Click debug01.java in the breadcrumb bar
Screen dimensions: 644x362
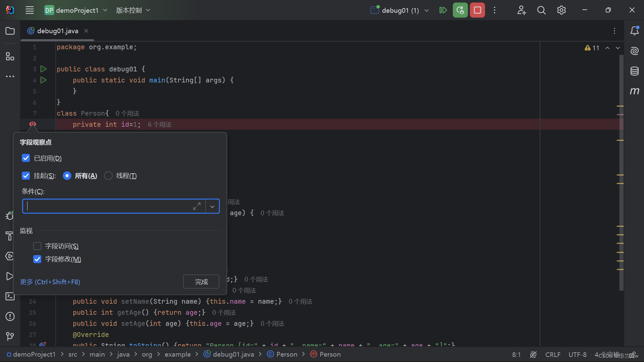(x=229, y=354)
